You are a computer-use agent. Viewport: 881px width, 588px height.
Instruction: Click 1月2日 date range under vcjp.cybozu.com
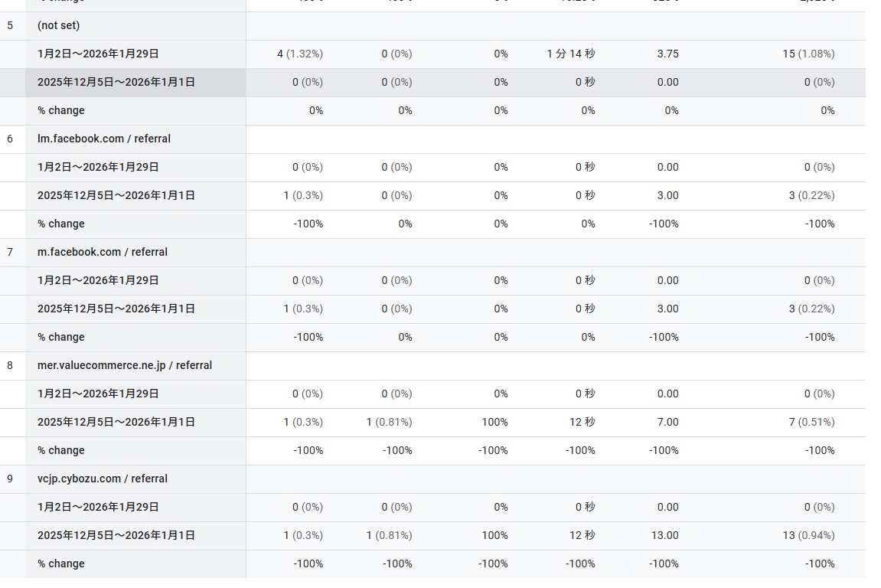98,507
